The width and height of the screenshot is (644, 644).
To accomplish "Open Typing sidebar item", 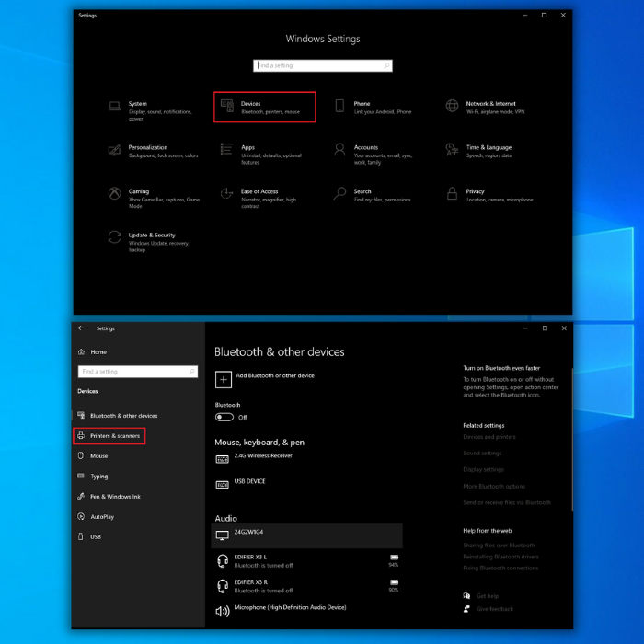I will 138,476.
